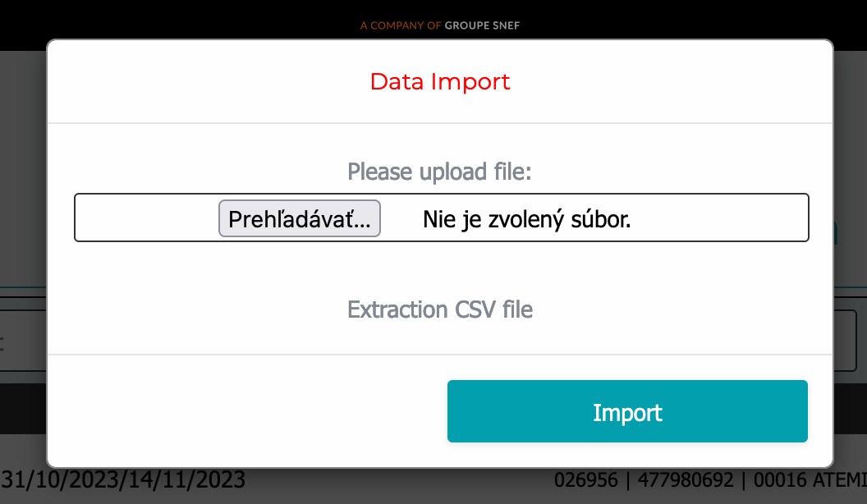Screen dimensions: 867x504
Task: Click the 'Please upload file:' label
Action: click(x=440, y=172)
